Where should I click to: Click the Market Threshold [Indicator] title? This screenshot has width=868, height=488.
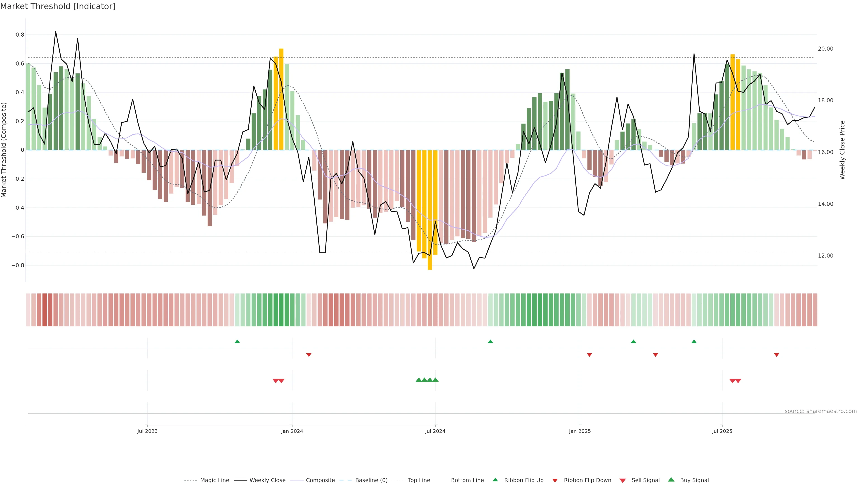coord(58,6)
